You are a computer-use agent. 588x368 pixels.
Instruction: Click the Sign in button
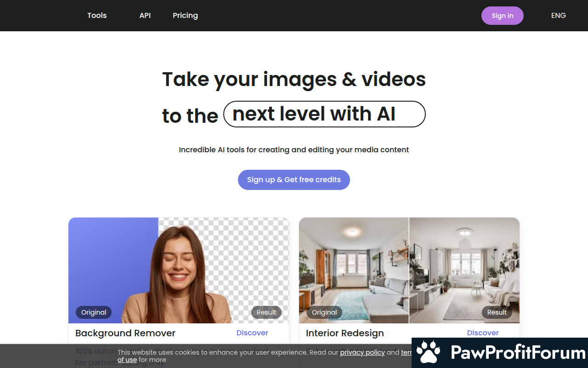pos(502,16)
